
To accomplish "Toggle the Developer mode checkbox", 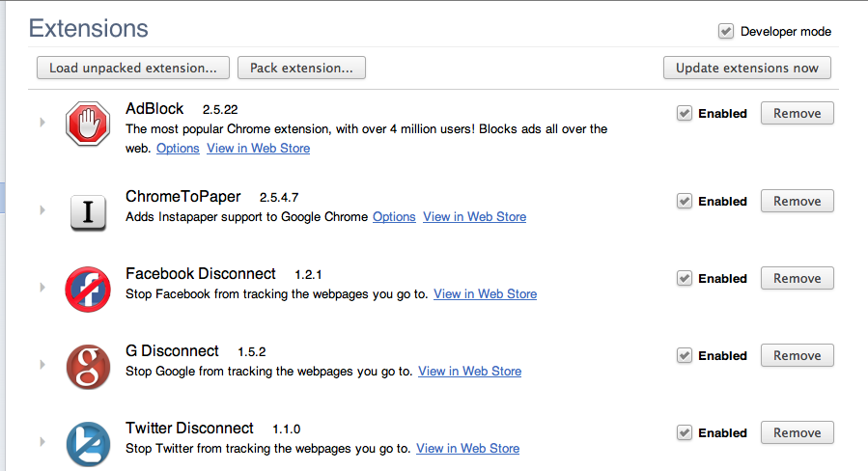I will click(x=726, y=32).
